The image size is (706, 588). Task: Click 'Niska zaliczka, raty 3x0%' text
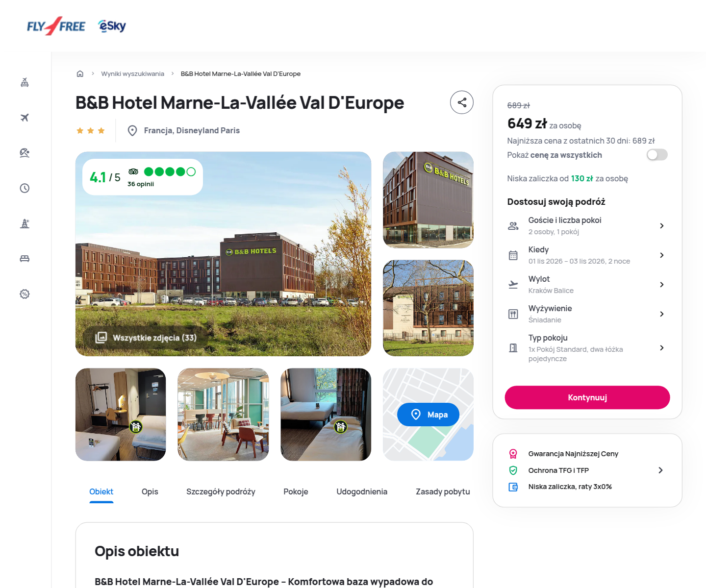570,487
